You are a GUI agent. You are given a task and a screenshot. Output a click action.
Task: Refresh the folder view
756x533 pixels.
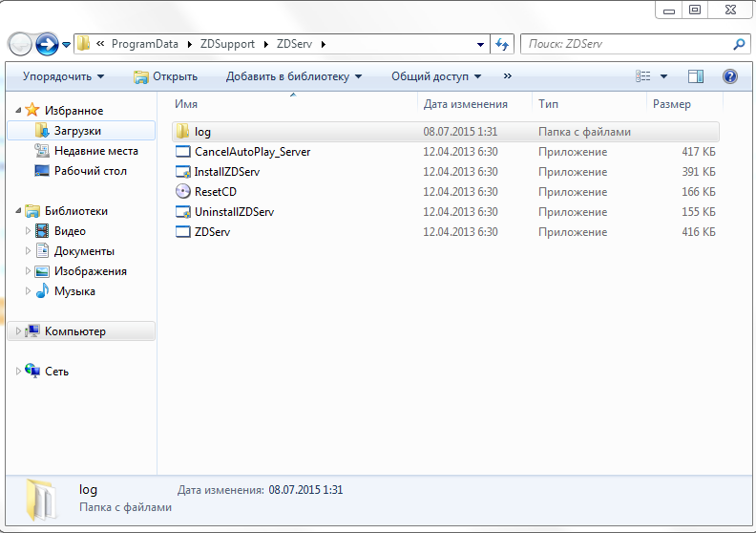(502, 44)
